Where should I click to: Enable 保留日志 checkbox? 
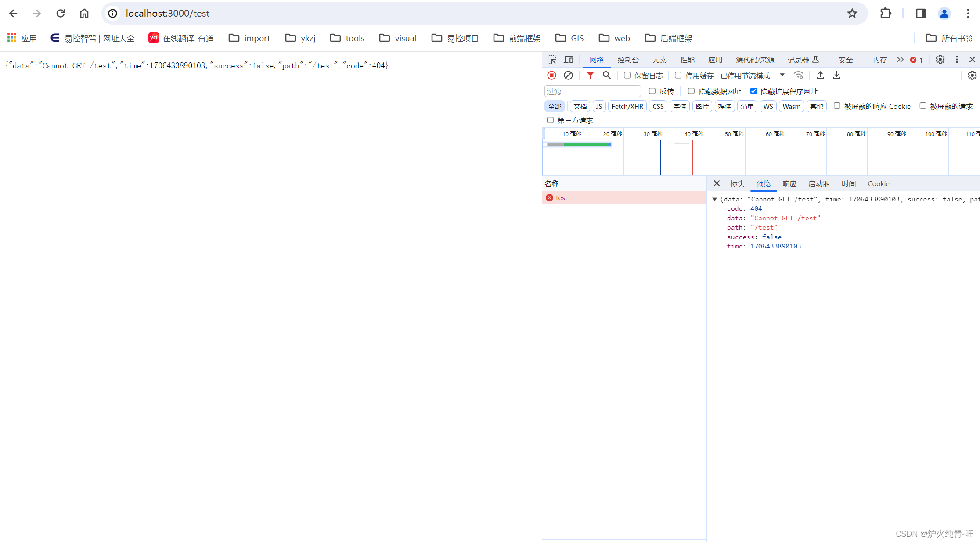(627, 75)
